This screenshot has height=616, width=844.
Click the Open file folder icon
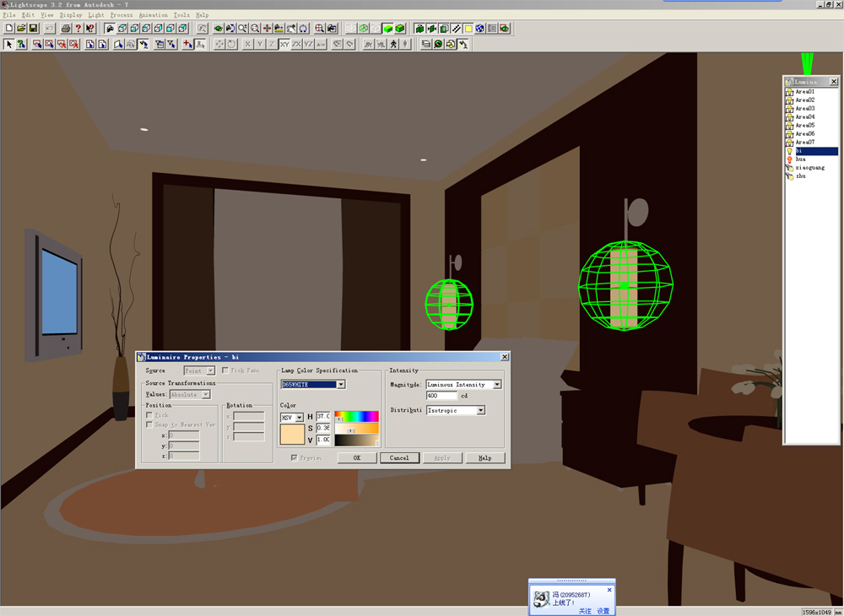click(21, 28)
